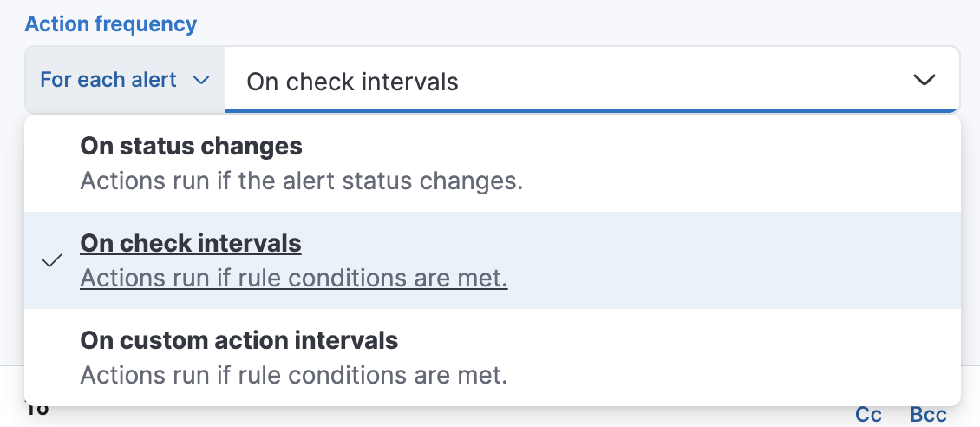Click the checkmark icon next to selected option

click(52, 260)
